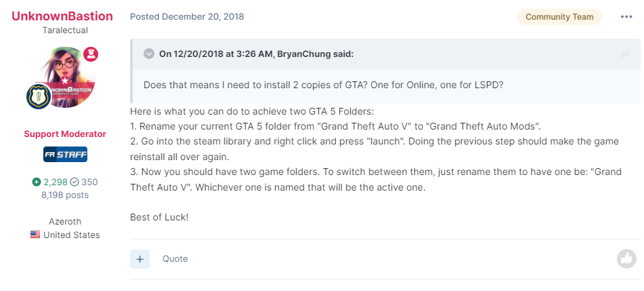This screenshot has height=291, width=644.
Task: Collapse the quoted BryanChung message
Action: [149, 54]
